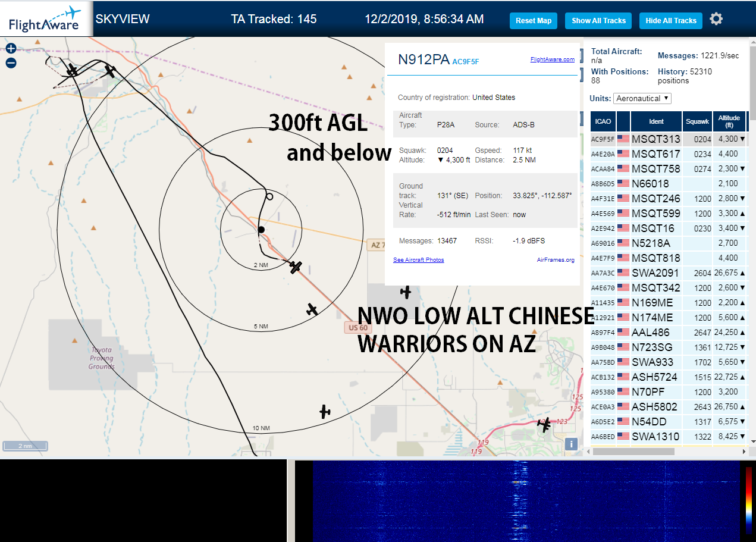Click the ICAO code A4E20A cell
Viewport: 756px width, 542px height.
click(x=603, y=154)
